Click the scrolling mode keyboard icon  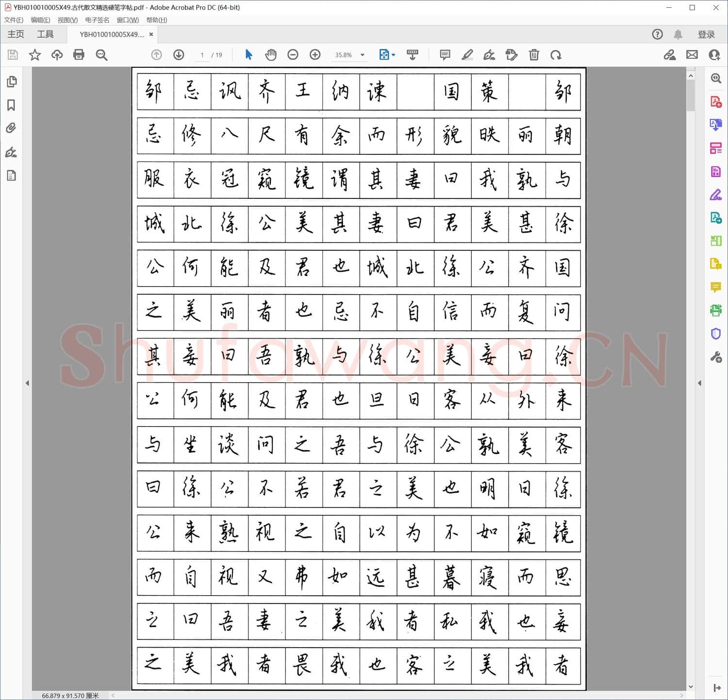pos(413,55)
